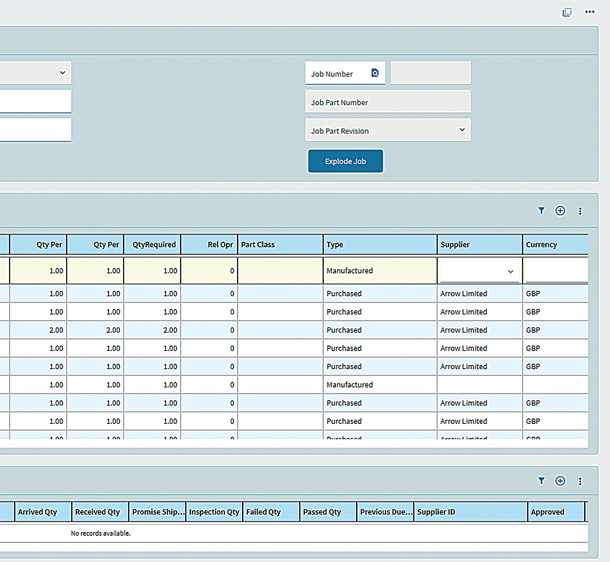
Task: Click the Job Number search icon
Action: tap(375, 73)
